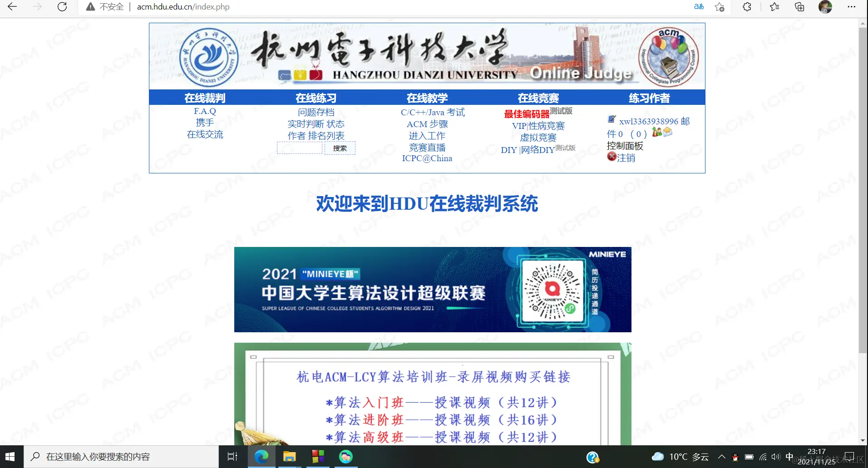
Task: Open the read aloud / translate icon
Action: coord(699,7)
